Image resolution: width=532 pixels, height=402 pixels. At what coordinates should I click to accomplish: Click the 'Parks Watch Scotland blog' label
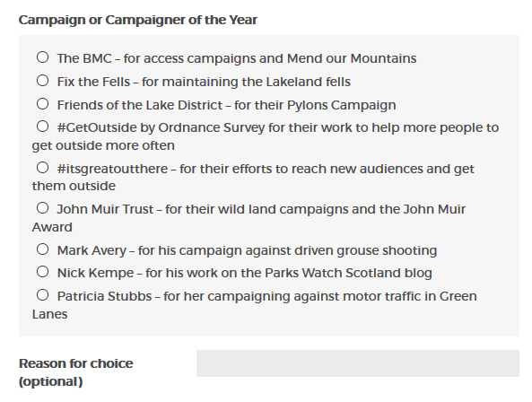tap(348, 273)
